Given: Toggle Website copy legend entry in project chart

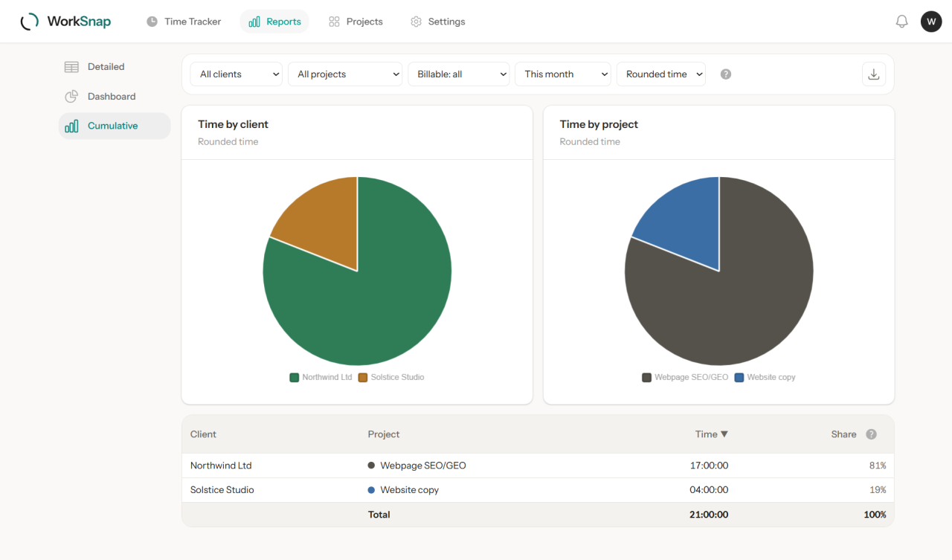Looking at the screenshot, I should [x=765, y=377].
